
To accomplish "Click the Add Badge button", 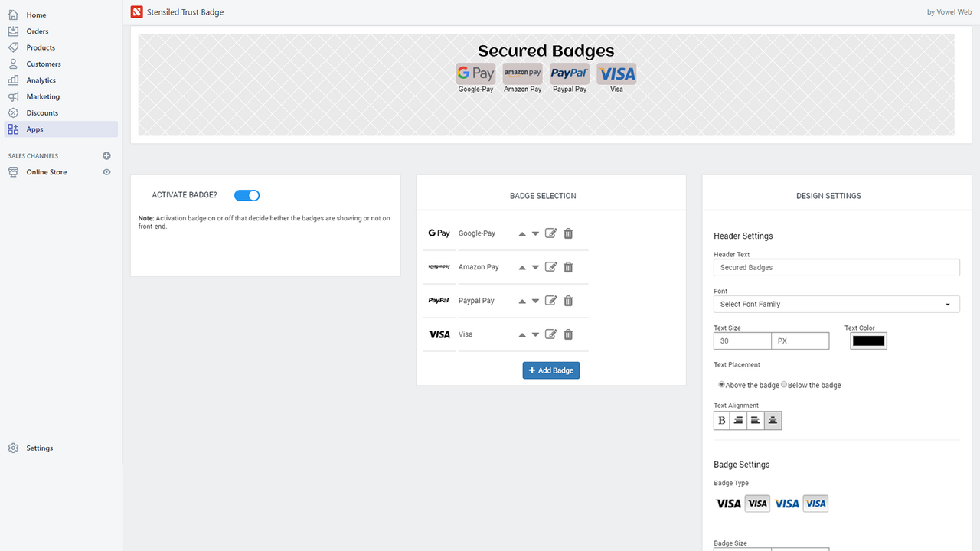I will (550, 370).
